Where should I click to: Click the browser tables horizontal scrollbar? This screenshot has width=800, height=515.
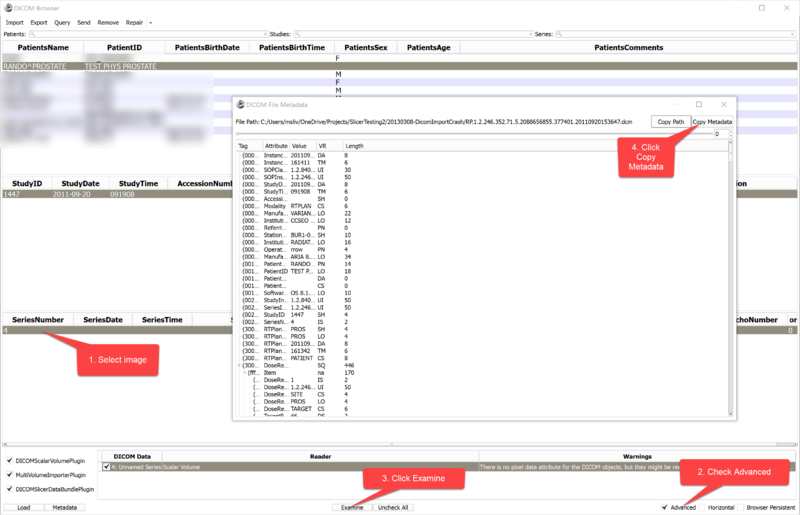point(399,444)
